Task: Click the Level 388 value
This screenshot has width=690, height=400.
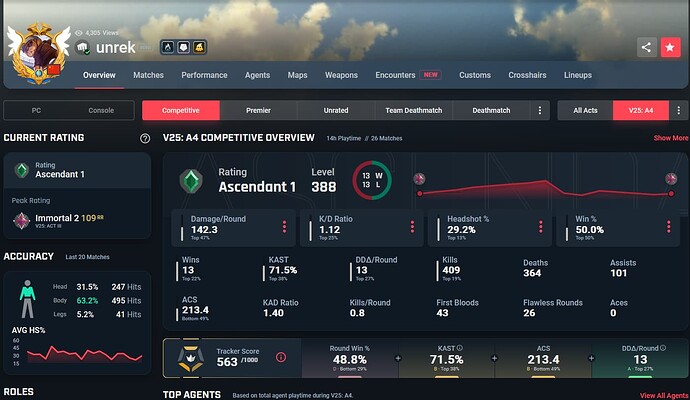Action: (x=323, y=187)
